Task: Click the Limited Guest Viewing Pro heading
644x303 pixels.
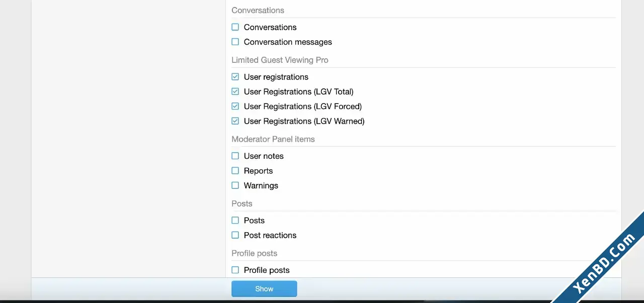Action: pyautogui.click(x=280, y=60)
